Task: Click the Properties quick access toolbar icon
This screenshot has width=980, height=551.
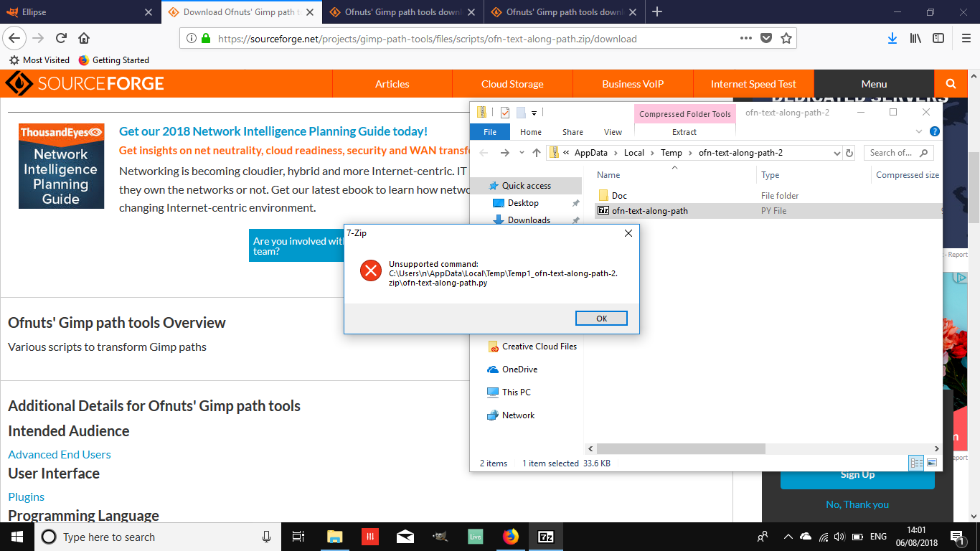Action: 504,113
